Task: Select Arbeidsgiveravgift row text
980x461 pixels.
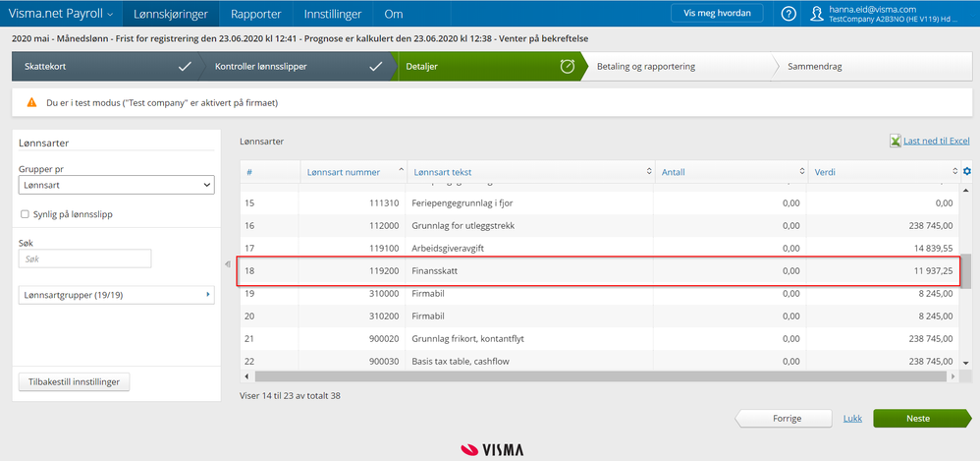Action: tap(448, 249)
